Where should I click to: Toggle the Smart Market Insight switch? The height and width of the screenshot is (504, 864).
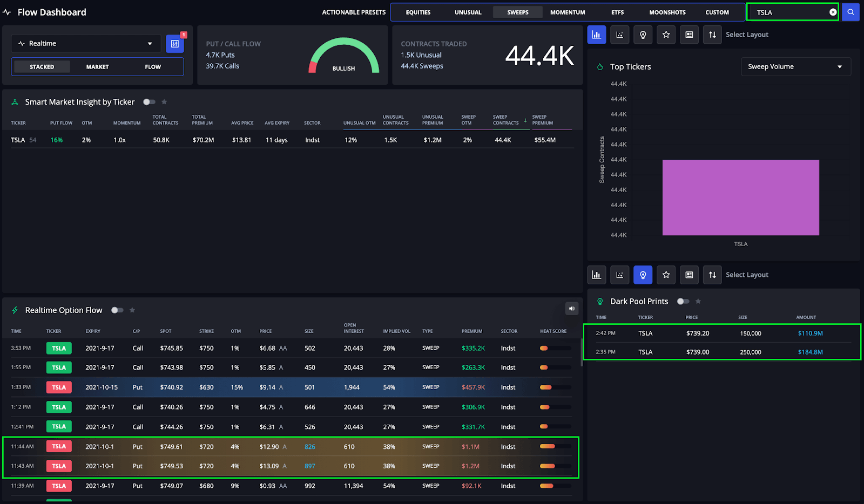pos(149,102)
